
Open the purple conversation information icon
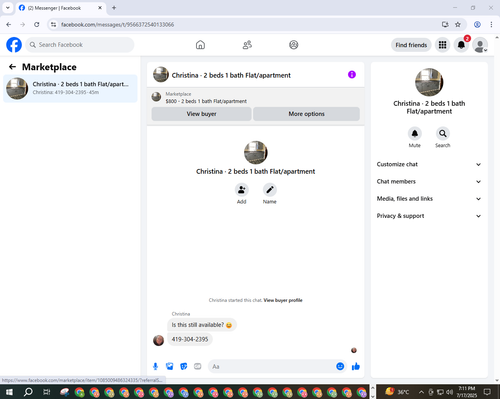point(352,75)
